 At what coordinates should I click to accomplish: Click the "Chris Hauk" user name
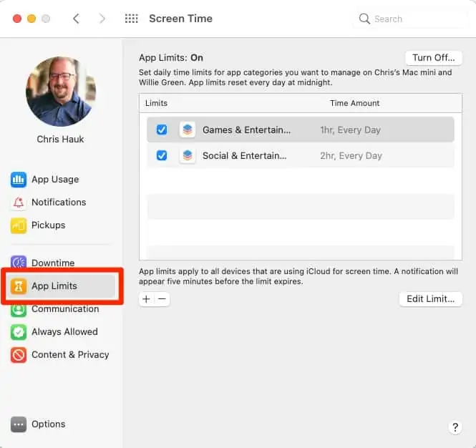point(60,140)
